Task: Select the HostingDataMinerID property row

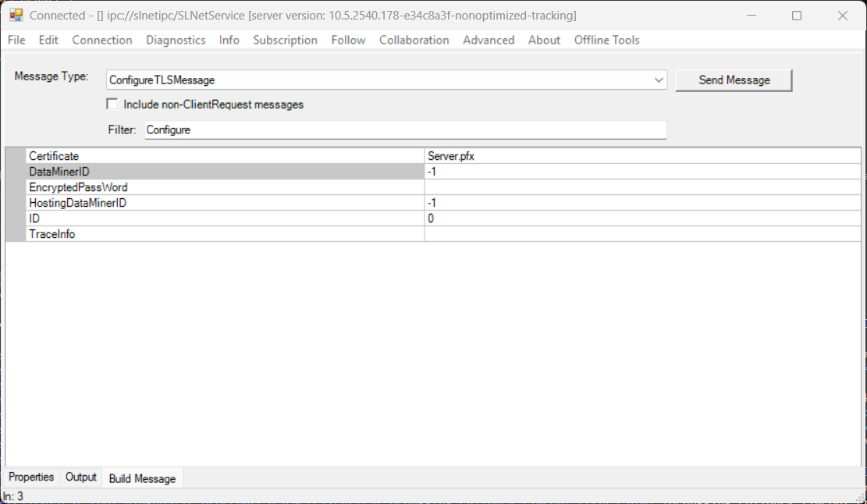Action: (225, 203)
